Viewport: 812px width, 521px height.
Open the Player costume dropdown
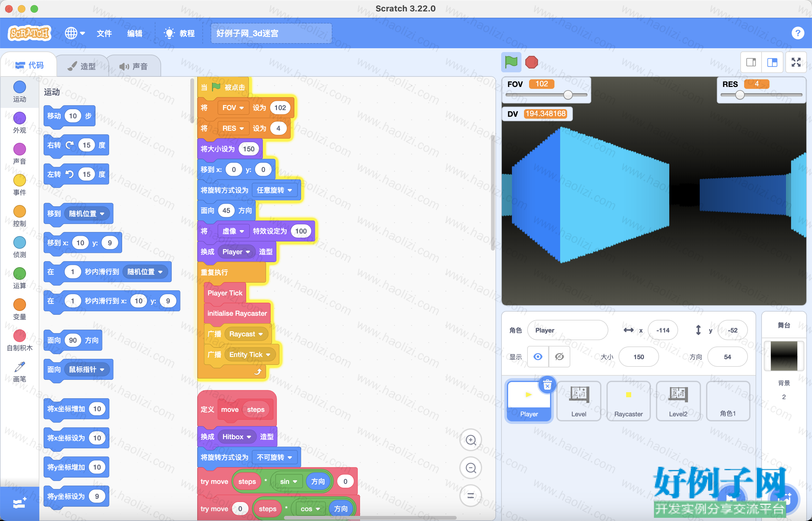(236, 252)
